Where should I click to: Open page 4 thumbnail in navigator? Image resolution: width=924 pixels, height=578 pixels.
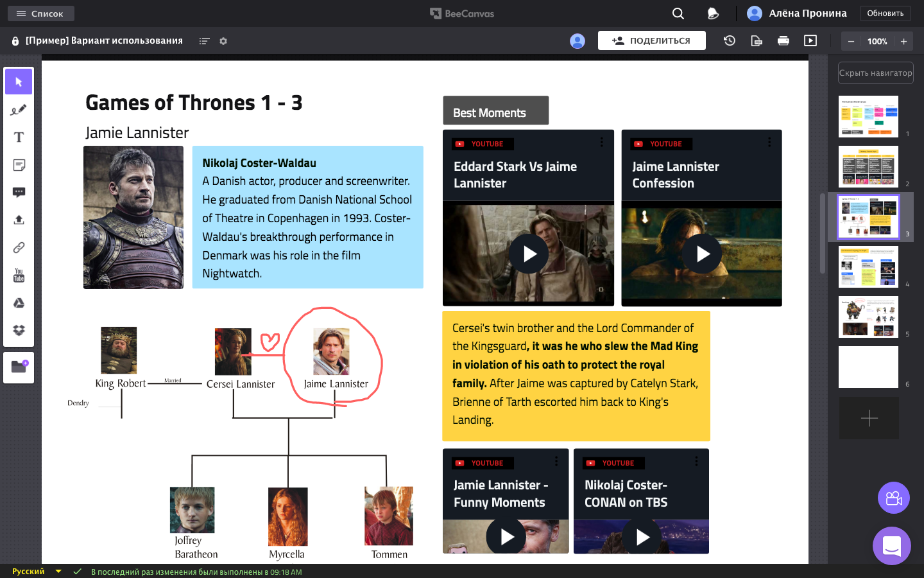[x=868, y=267]
